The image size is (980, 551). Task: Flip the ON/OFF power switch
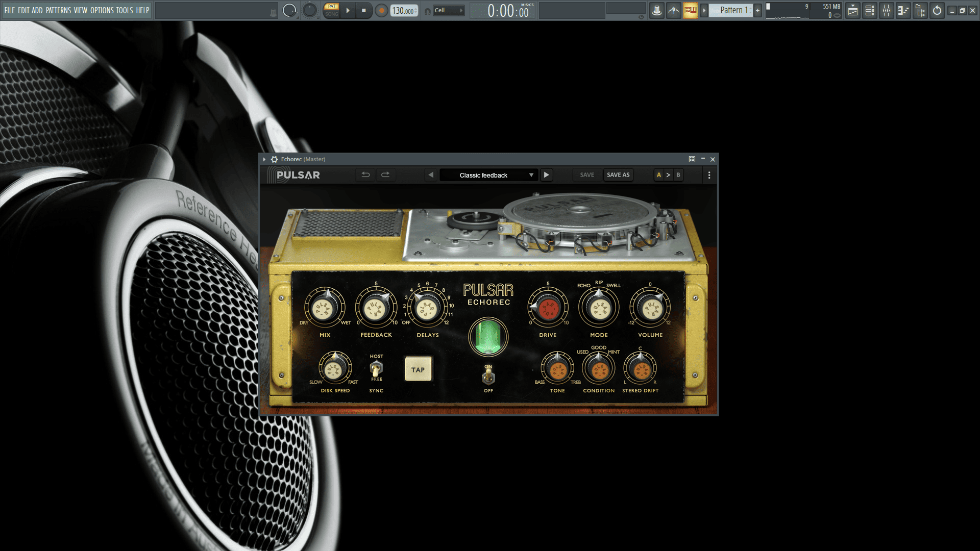coord(488,377)
